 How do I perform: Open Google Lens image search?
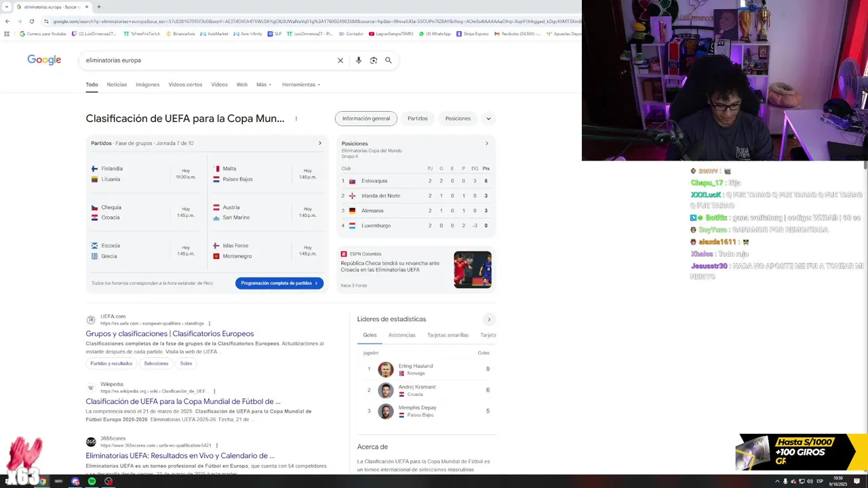click(374, 60)
